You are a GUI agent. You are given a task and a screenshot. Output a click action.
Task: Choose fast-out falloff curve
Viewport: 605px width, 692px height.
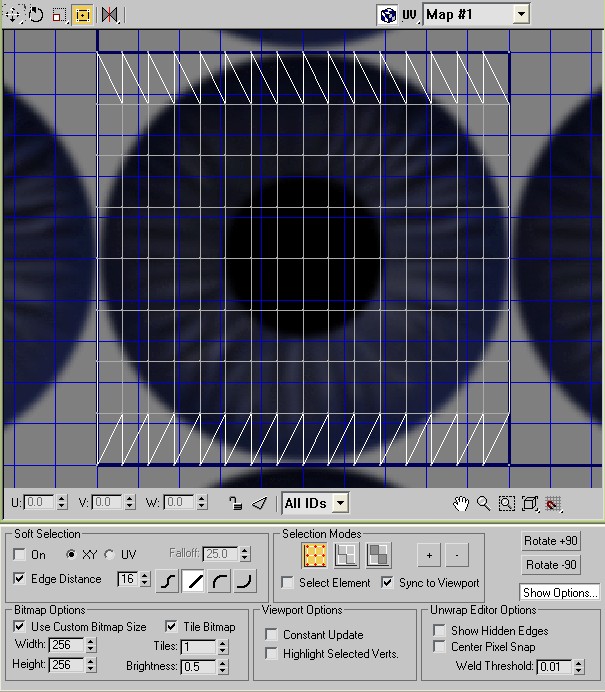click(x=245, y=582)
